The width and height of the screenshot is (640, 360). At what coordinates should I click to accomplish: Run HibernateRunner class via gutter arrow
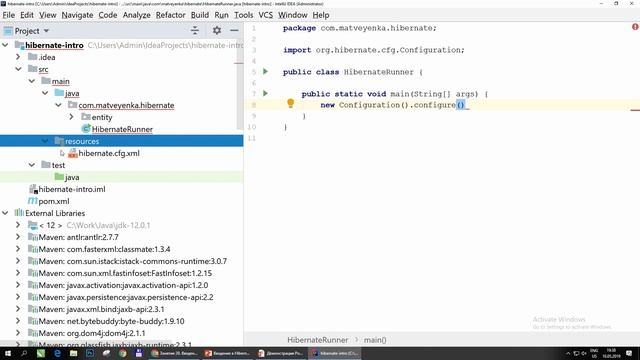click(265, 72)
